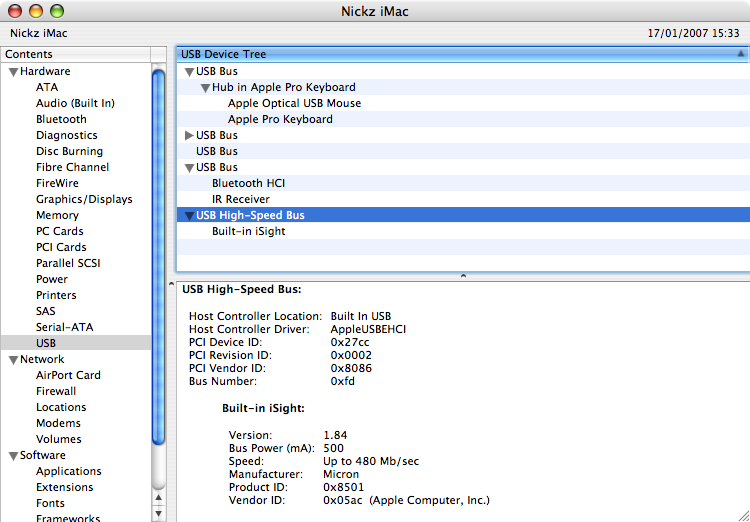Click the 0x8501 Product ID value
Screen dimensions: 750x522
point(344,488)
